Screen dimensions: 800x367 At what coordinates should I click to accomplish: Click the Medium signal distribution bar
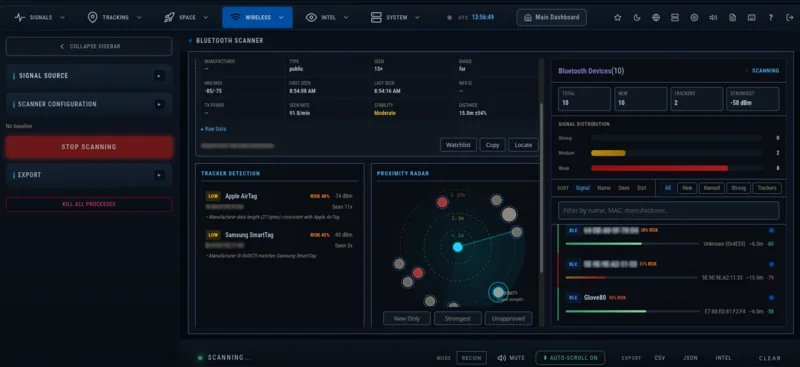click(x=676, y=153)
